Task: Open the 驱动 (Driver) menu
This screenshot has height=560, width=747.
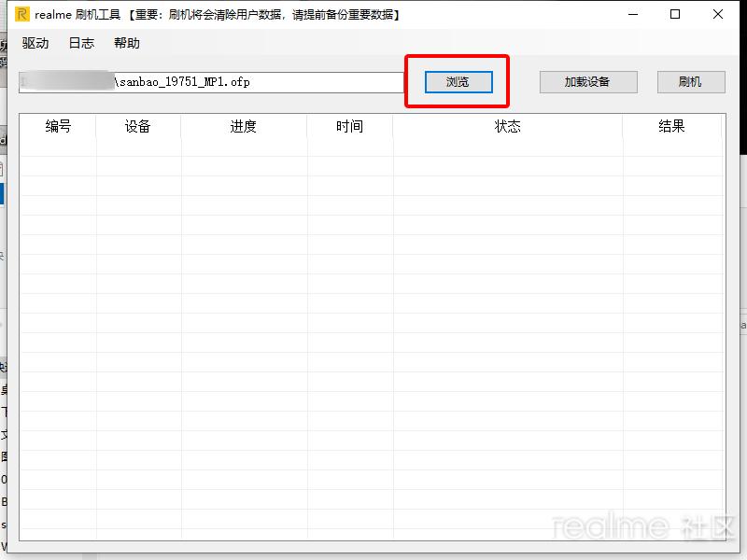Action: point(34,43)
